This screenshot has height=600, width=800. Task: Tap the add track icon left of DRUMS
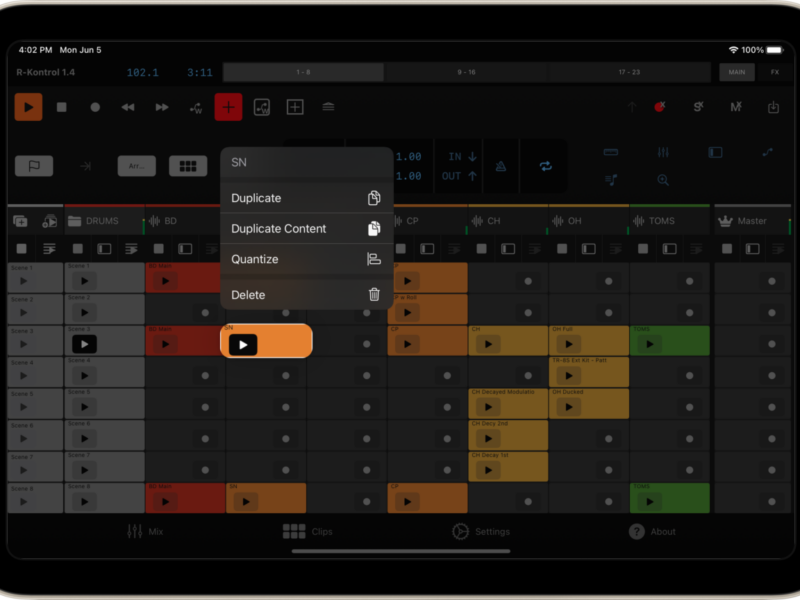coord(20,221)
